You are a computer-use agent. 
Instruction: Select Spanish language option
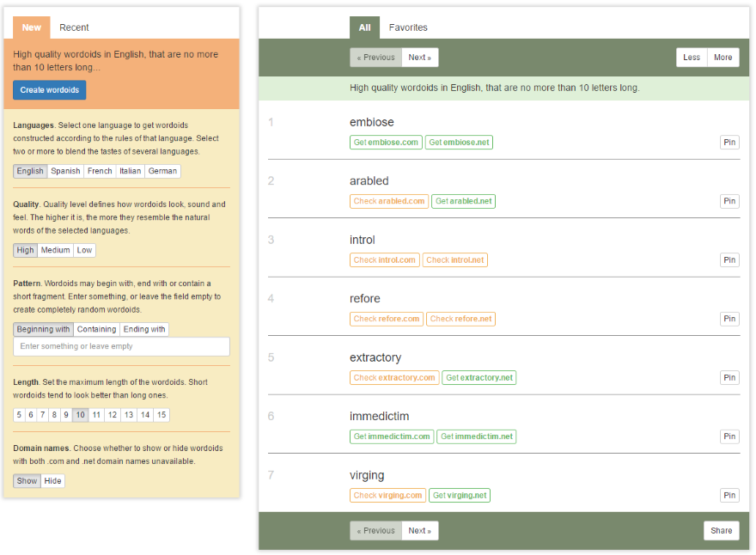coord(65,171)
